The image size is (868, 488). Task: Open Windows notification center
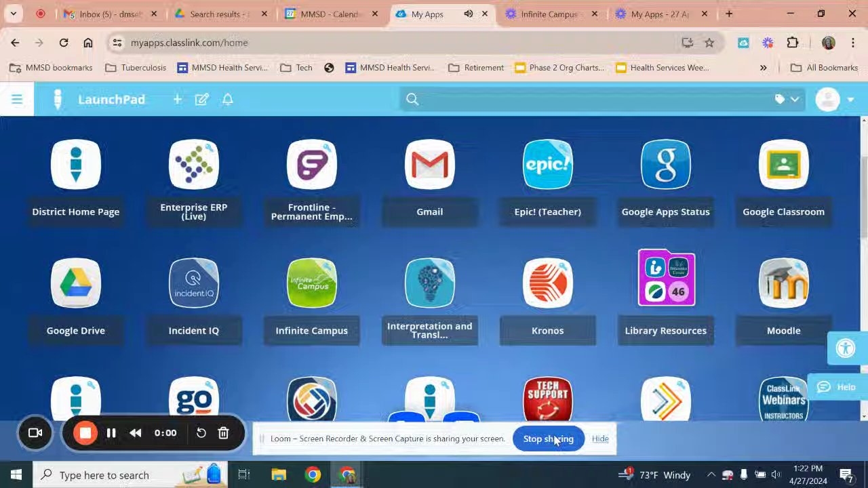846,475
